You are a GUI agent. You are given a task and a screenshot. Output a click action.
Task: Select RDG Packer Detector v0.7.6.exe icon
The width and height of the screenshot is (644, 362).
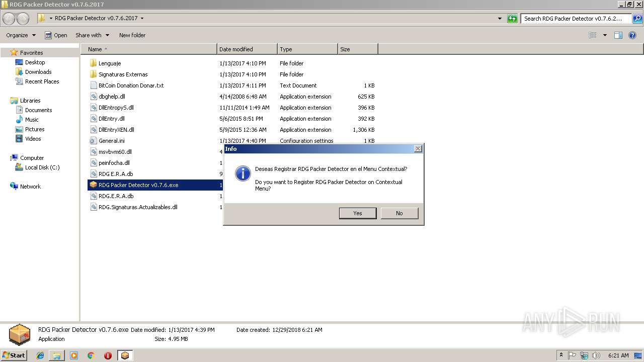[93, 185]
